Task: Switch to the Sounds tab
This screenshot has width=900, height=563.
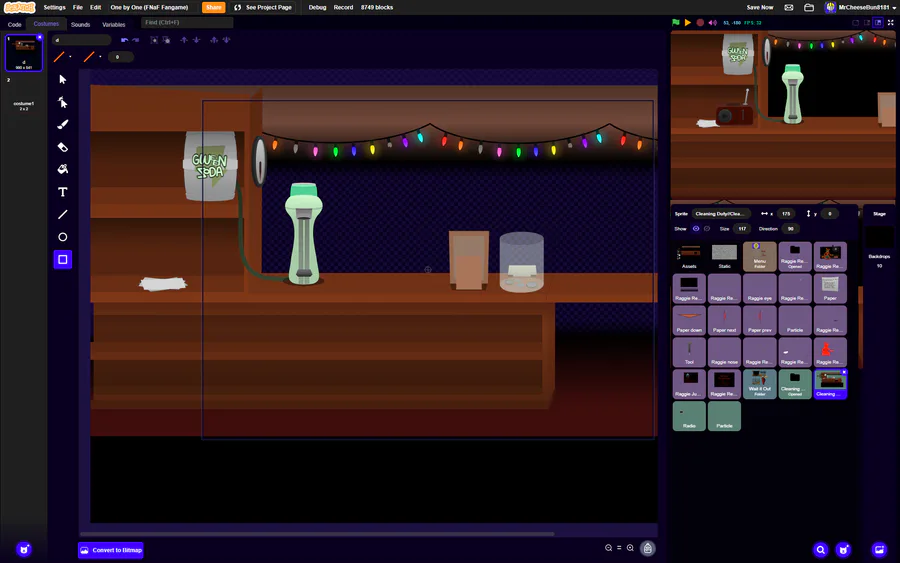Action: click(80, 25)
